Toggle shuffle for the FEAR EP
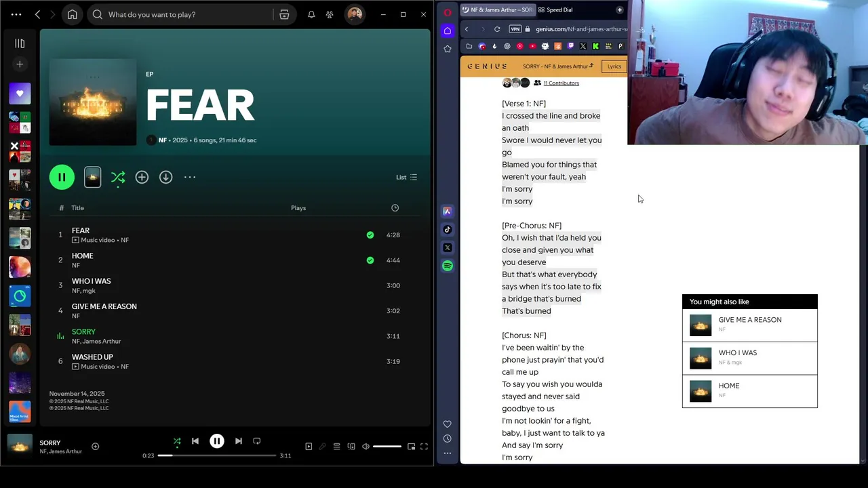Viewport: 868px width, 488px height. [118, 178]
